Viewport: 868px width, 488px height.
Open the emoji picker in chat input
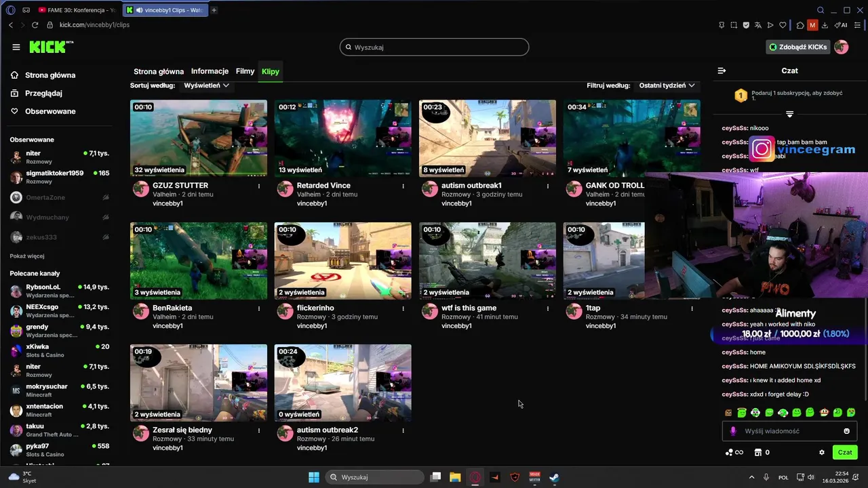pyautogui.click(x=846, y=431)
